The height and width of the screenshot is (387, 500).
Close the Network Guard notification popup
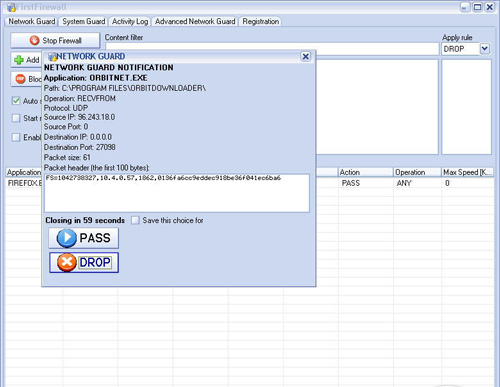[x=305, y=57]
